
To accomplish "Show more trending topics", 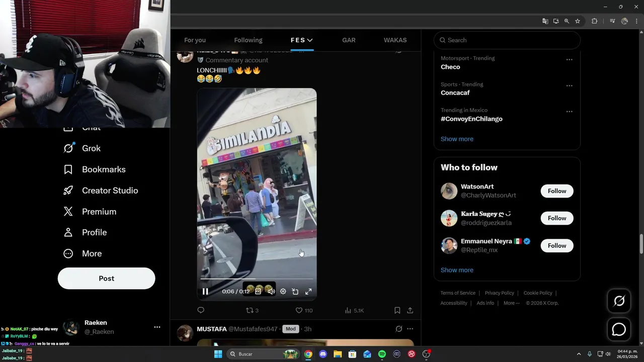I will 457,139.
